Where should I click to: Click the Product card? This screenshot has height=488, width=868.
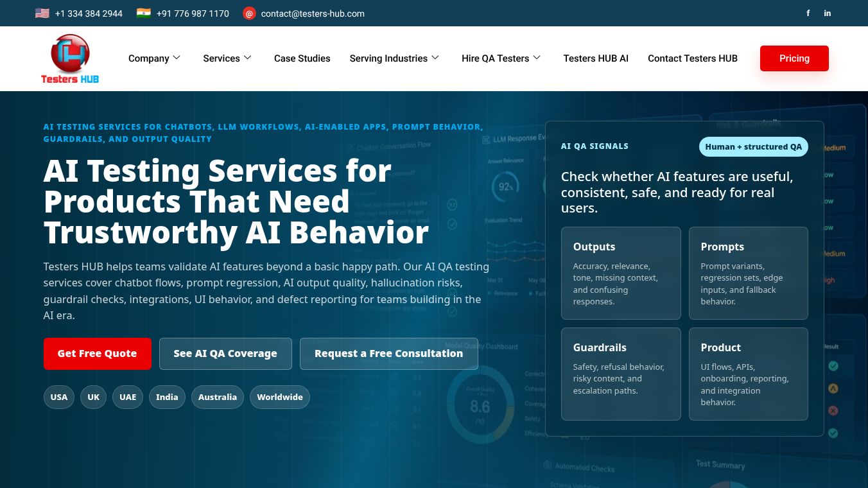coord(749,374)
